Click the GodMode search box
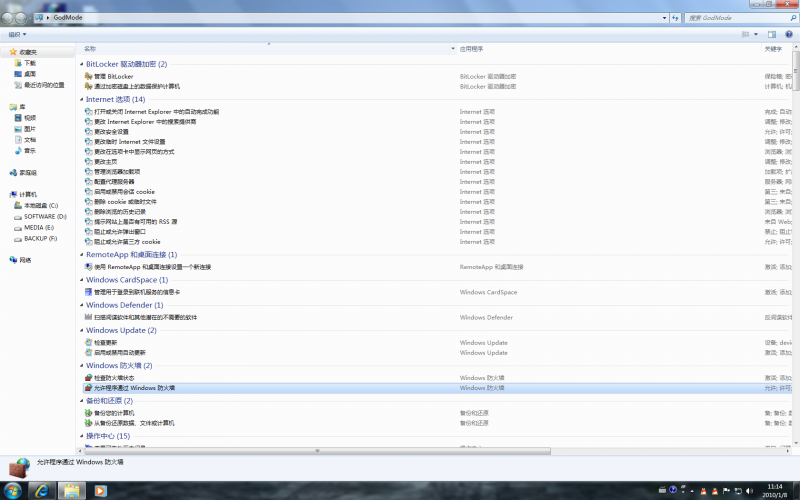This screenshot has height=500, width=800. [741, 18]
